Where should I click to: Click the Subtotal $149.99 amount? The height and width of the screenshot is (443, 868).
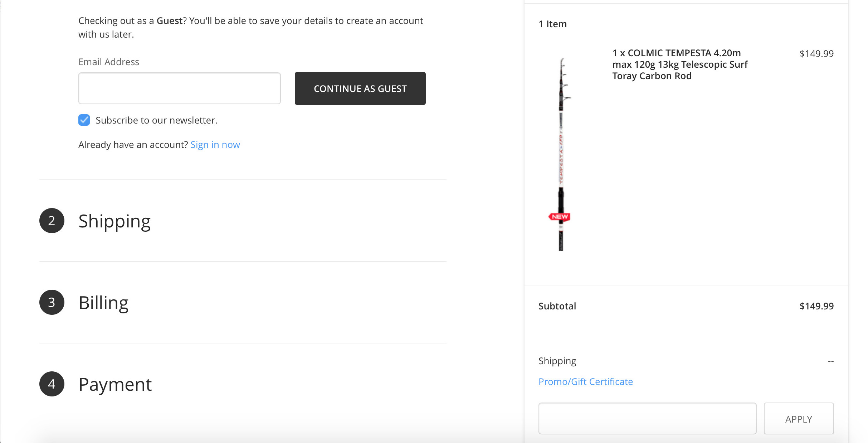coord(816,306)
